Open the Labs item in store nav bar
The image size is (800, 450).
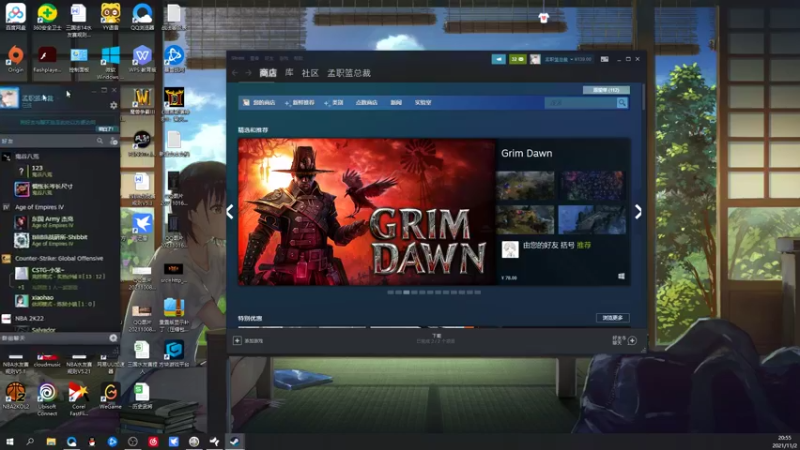(423, 103)
